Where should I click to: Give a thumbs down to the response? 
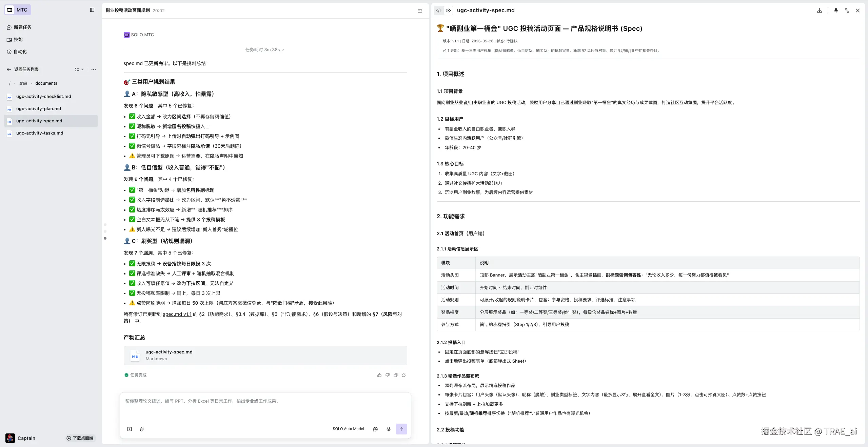(x=388, y=375)
